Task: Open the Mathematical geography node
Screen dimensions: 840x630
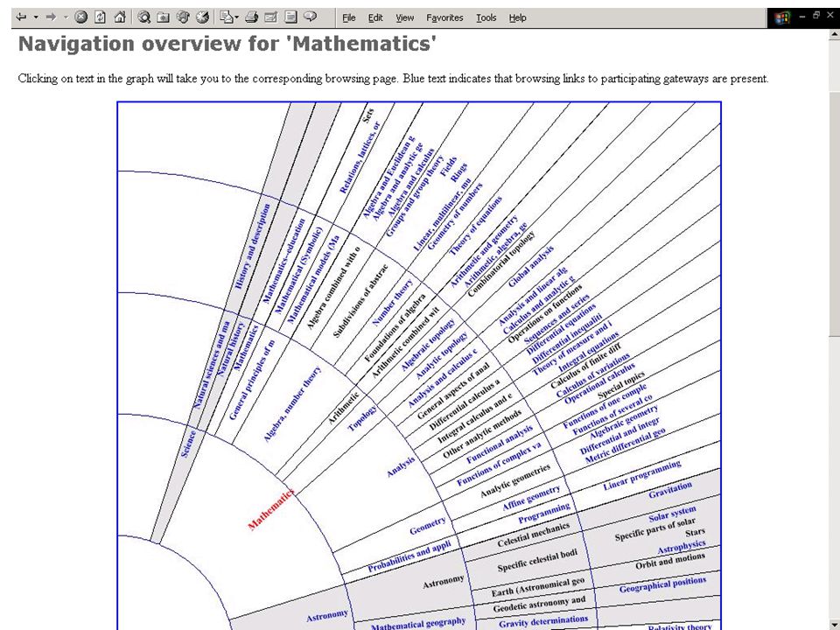Action: [x=418, y=624]
